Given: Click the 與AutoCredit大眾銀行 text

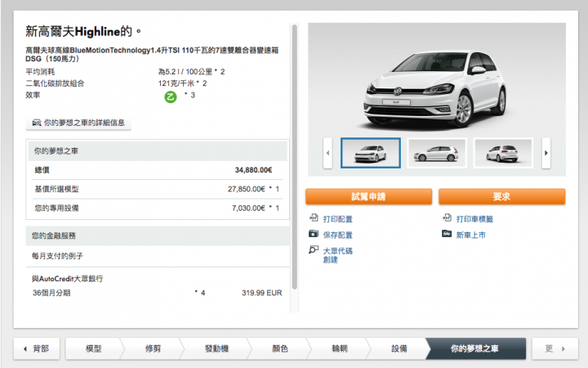Looking at the screenshot, I should click(67, 279).
